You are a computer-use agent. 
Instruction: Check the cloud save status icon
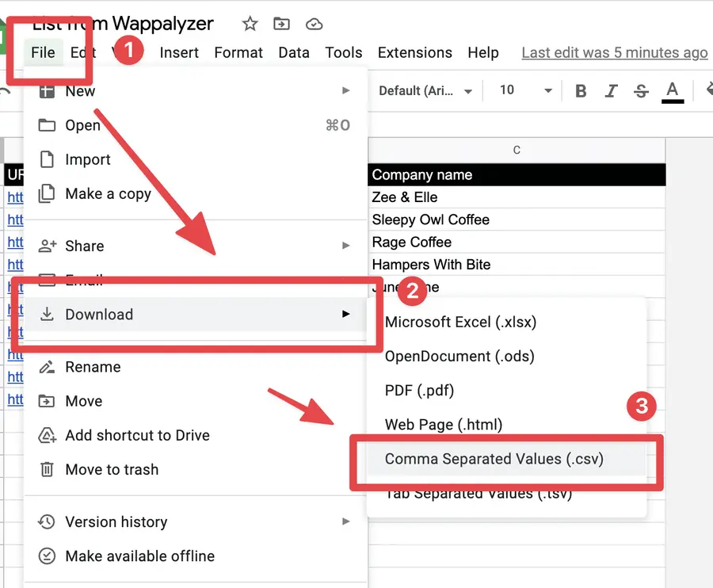coord(314,24)
